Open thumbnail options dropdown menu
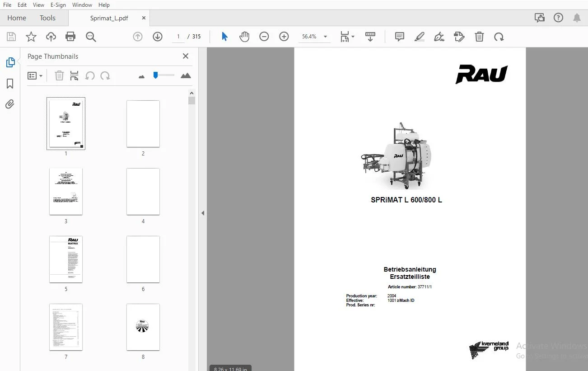 35,75
